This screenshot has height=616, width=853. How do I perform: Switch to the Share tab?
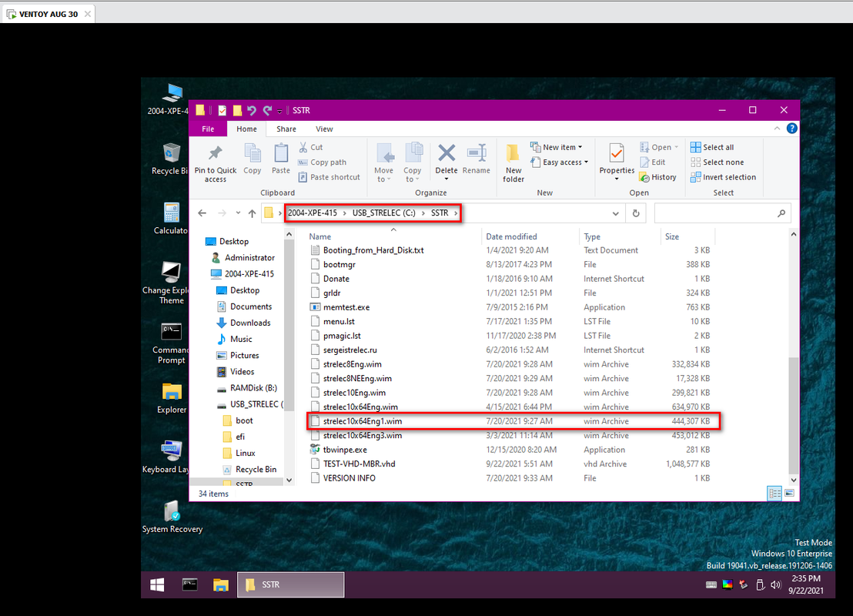coord(286,129)
